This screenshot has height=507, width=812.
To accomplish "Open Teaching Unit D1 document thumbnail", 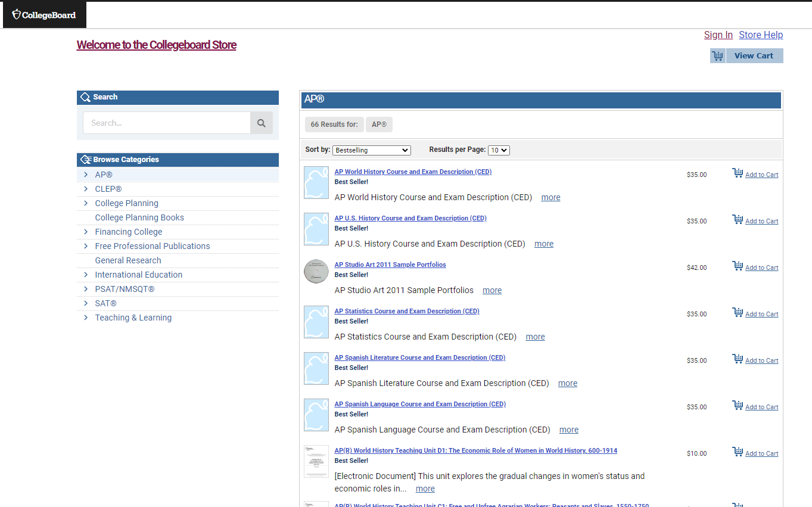I will (316, 461).
